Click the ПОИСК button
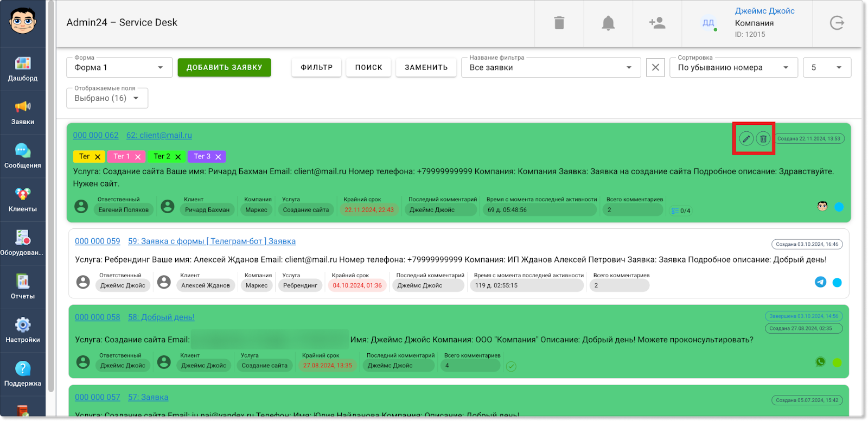 pos(369,67)
